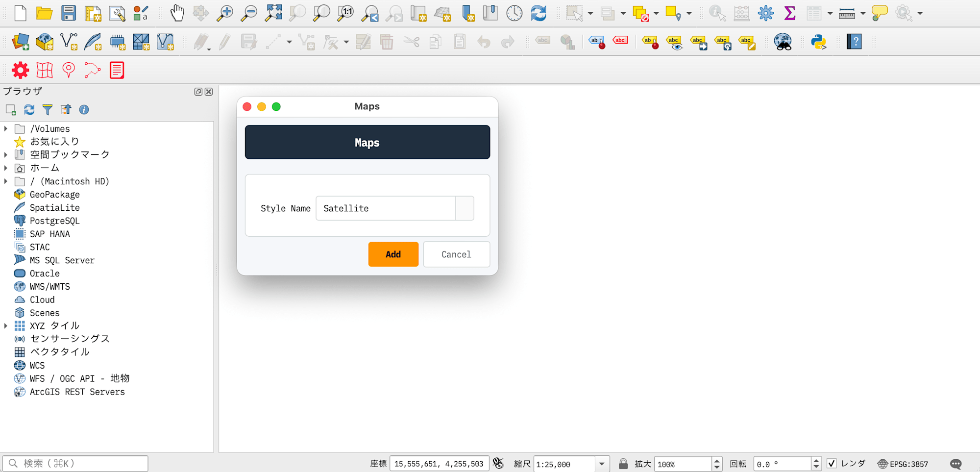
Task: Open the processing toolbox gear icon
Action: click(x=765, y=13)
